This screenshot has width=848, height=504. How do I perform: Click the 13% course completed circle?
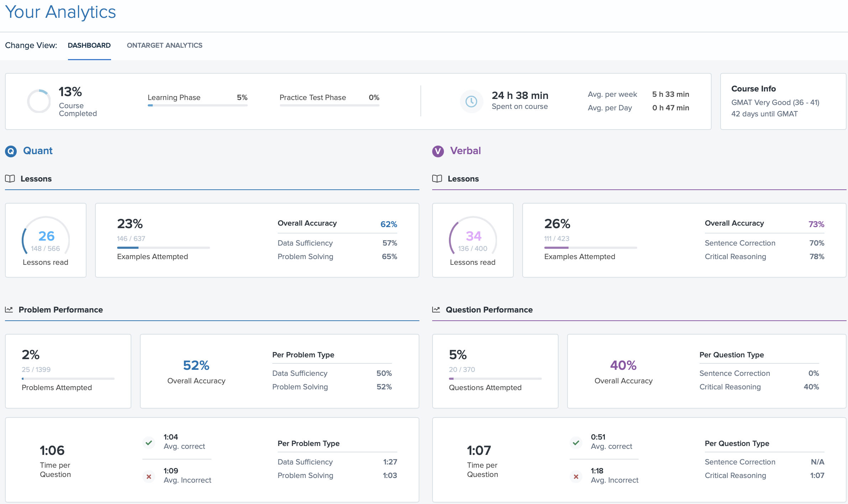(x=39, y=101)
